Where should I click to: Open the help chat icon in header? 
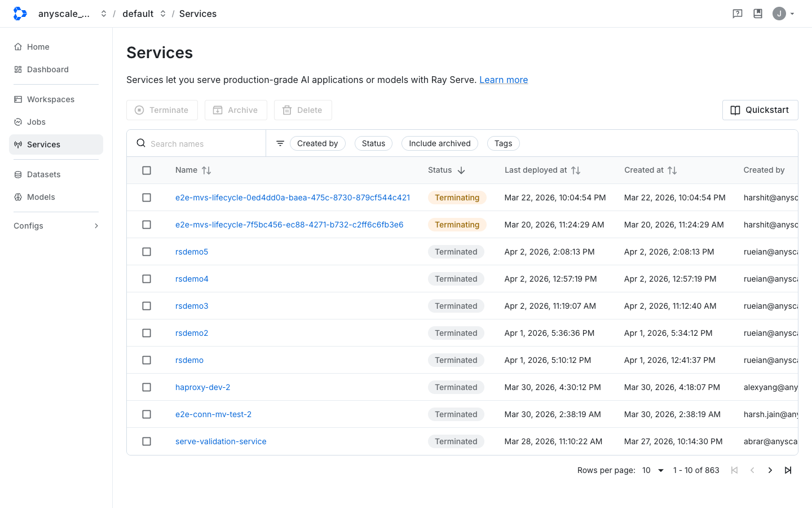737,14
